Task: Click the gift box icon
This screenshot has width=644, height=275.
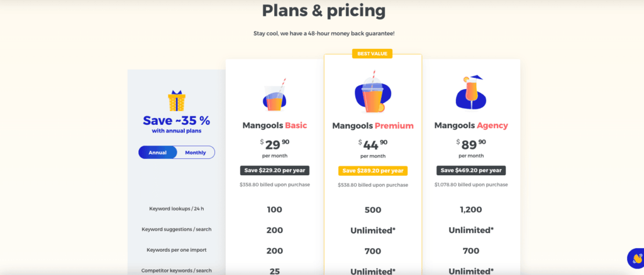Action: [x=177, y=100]
